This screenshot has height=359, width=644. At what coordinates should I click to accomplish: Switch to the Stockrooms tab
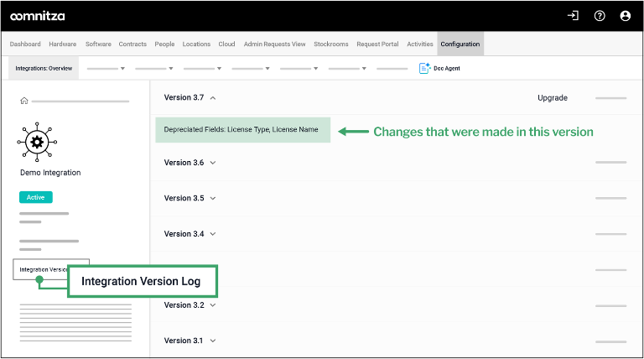(x=331, y=44)
